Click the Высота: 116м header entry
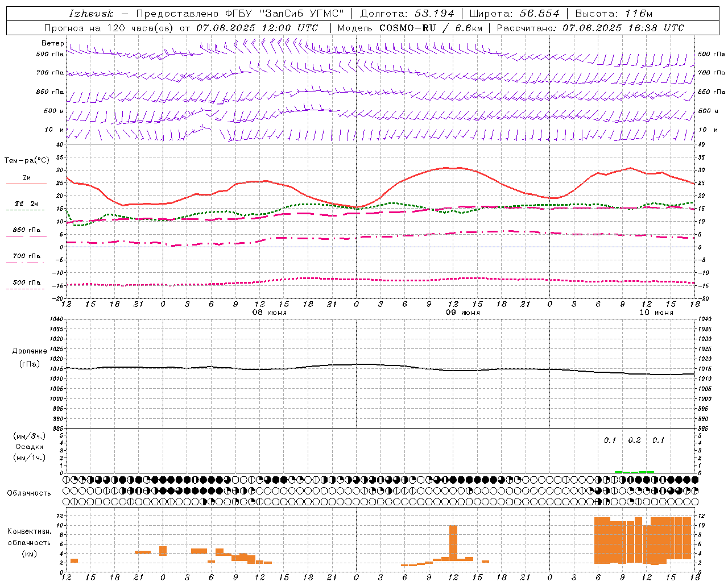728x582 pixels. [614, 14]
